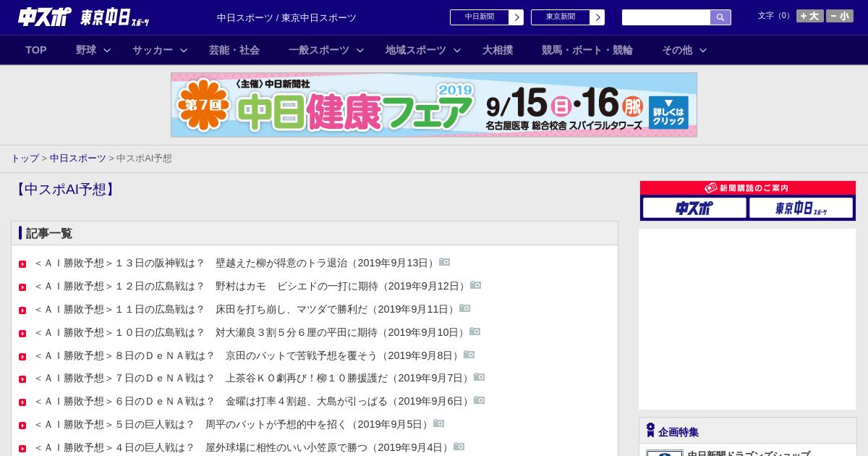Increase text size with 大 button
Image resolution: width=868 pixels, height=456 pixels.
(810, 16)
